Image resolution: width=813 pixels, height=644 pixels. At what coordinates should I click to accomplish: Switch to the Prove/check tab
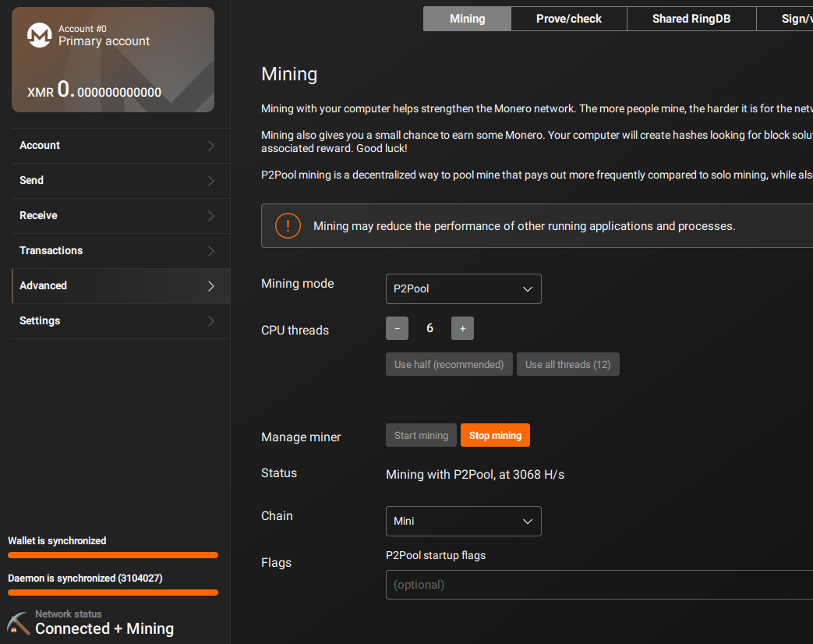point(569,19)
